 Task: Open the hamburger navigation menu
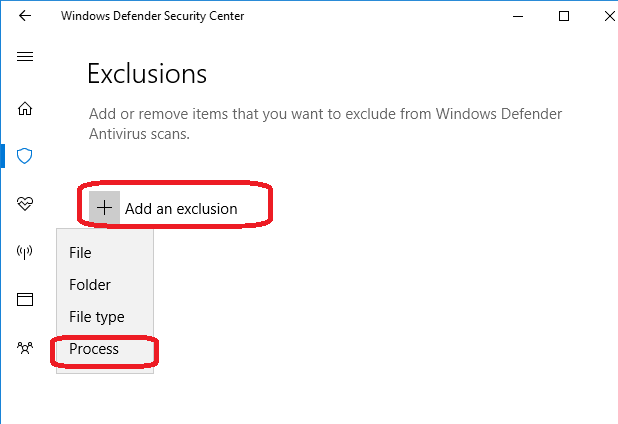coord(25,57)
